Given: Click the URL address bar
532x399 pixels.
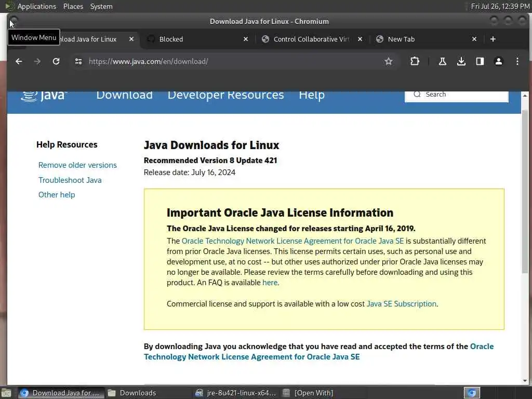Looking at the screenshot, I should pos(234,61).
